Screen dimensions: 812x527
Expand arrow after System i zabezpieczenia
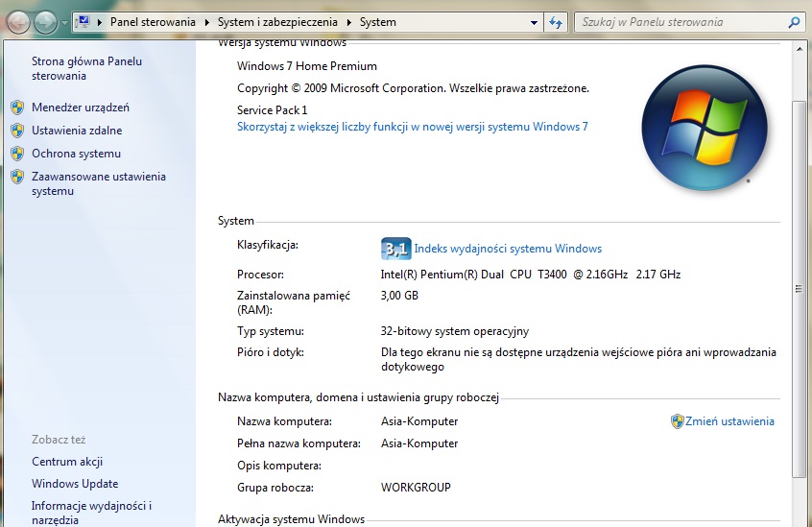click(349, 22)
